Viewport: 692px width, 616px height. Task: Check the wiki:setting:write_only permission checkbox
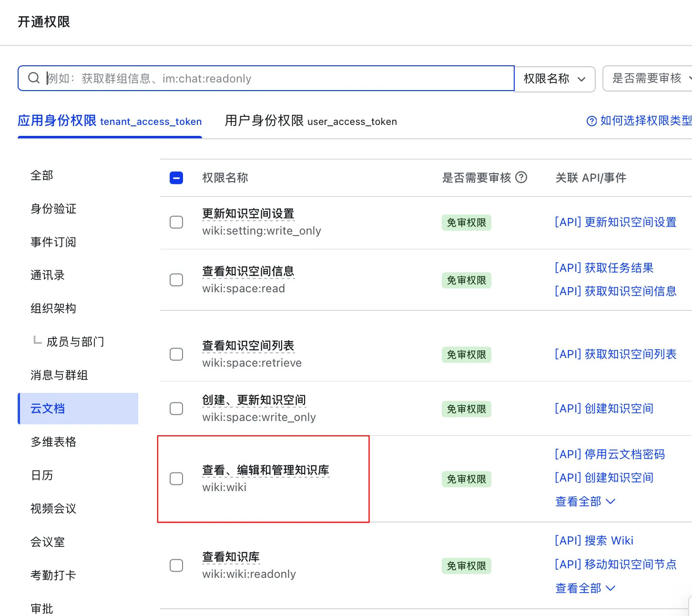[176, 222]
